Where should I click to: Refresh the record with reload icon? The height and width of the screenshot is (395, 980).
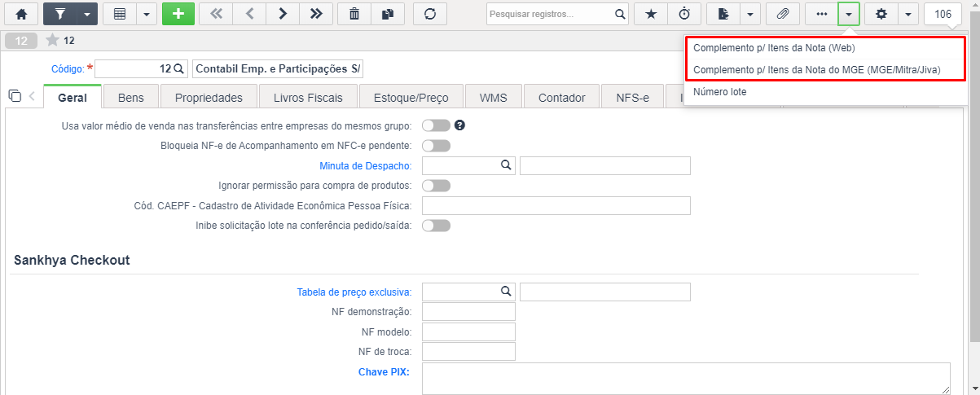429,14
